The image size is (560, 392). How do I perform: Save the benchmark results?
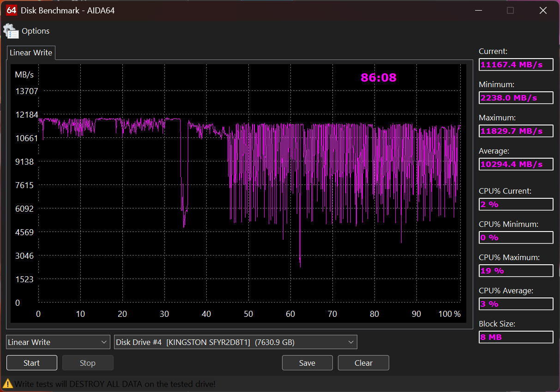[x=307, y=363]
